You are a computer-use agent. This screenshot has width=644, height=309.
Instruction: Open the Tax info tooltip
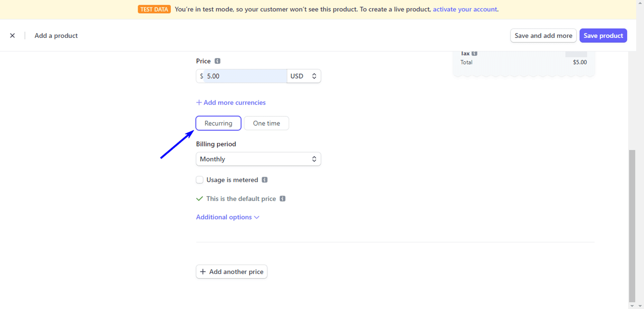(475, 53)
